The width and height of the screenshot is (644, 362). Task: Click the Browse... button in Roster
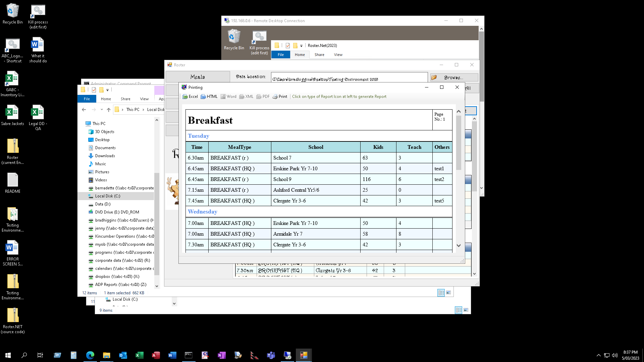(x=454, y=77)
